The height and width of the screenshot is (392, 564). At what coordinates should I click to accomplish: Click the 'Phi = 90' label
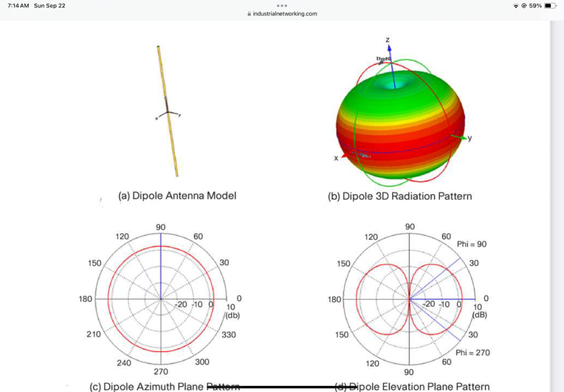click(471, 244)
